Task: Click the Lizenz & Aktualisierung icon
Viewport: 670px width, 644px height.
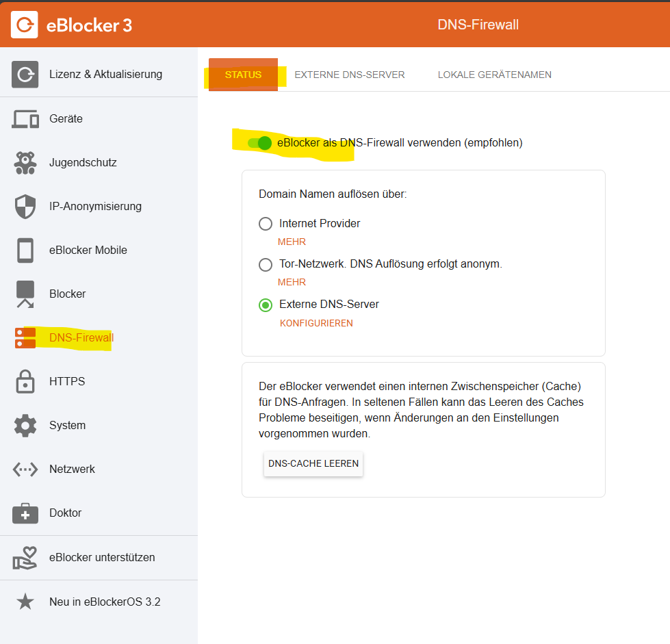Action: pyautogui.click(x=25, y=75)
